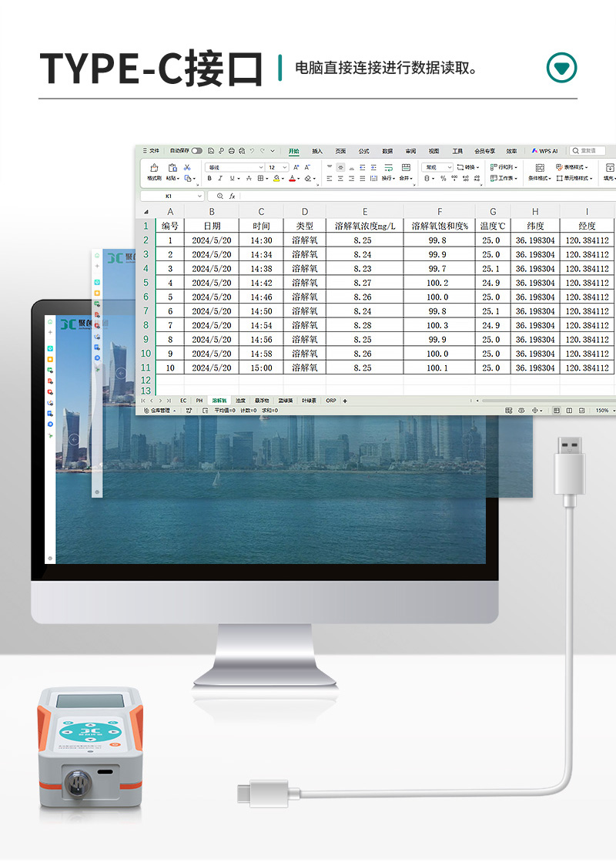Click the WPS AI icon
Viewport: 616px width, 866px height.
544,151
